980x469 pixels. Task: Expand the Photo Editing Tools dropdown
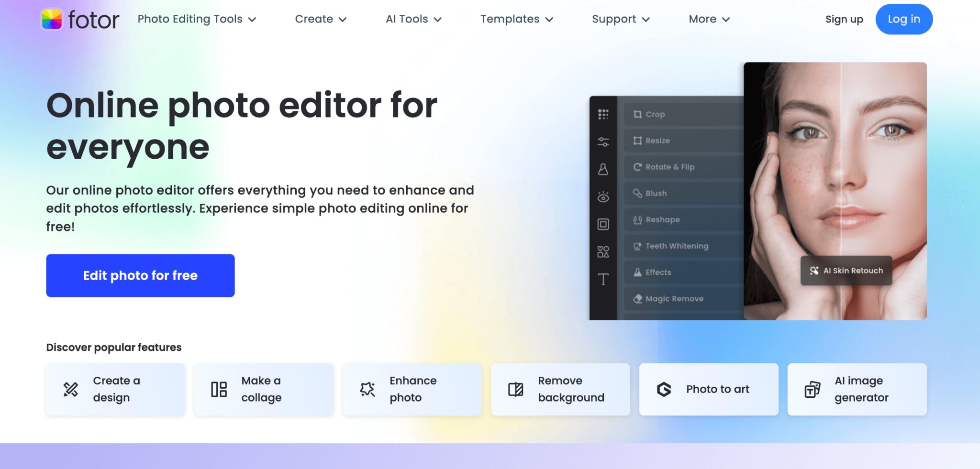197,19
